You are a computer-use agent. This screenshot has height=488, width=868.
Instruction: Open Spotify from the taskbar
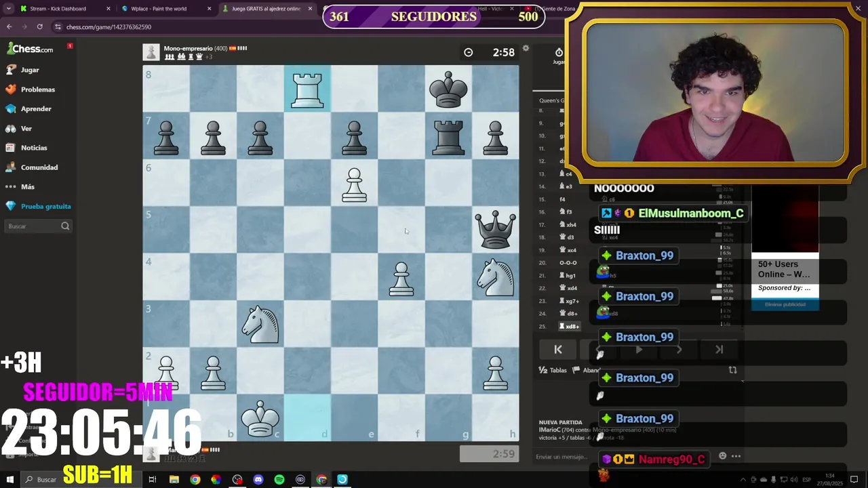(279, 479)
